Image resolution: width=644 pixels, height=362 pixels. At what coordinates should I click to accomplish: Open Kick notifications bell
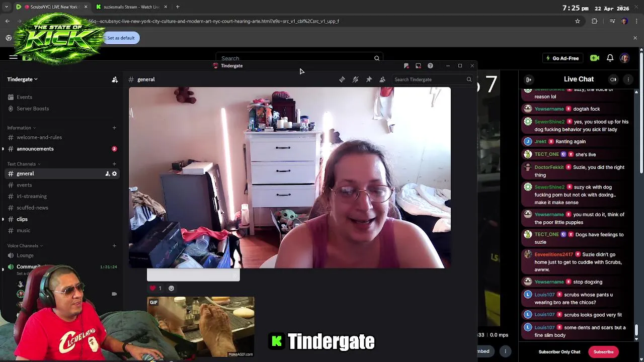(x=610, y=58)
